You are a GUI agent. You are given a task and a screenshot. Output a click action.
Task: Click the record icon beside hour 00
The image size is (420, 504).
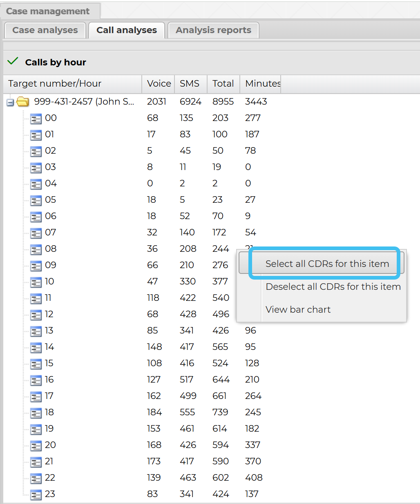click(36, 118)
